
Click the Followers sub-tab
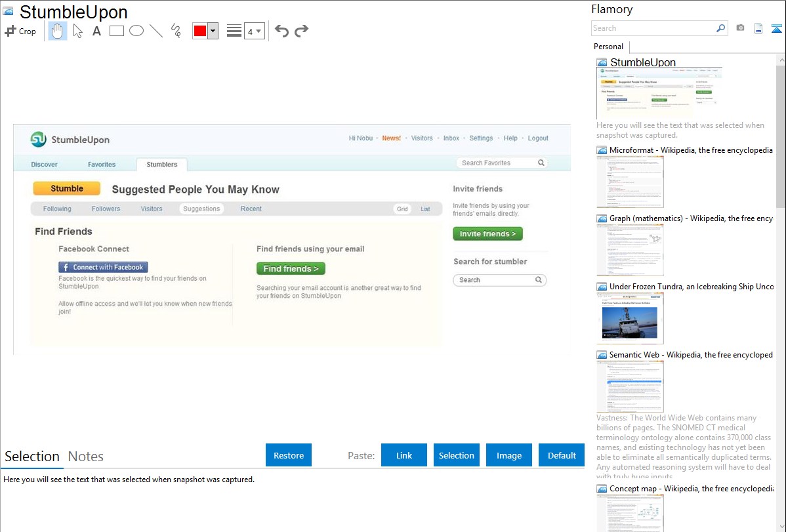click(x=106, y=209)
